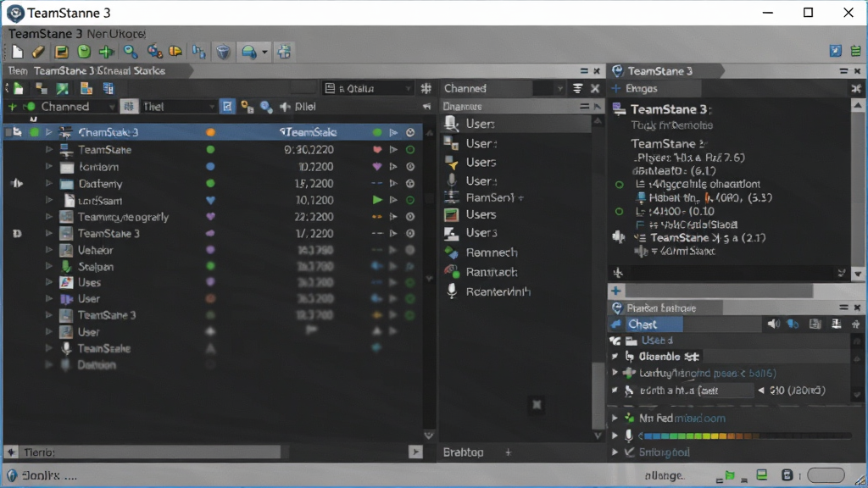Image resolution: width=868 pixels, height=488 pixels.
Task: Click the TeamStane 3 app logo in title bar
Action: tap(15, 13)
